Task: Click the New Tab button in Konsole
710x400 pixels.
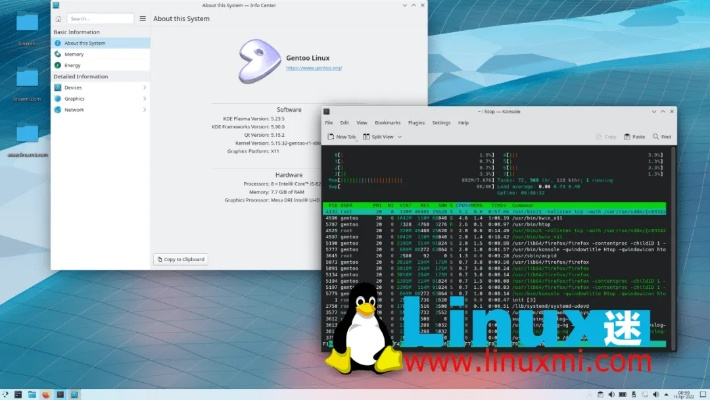Action: [343, 136]
